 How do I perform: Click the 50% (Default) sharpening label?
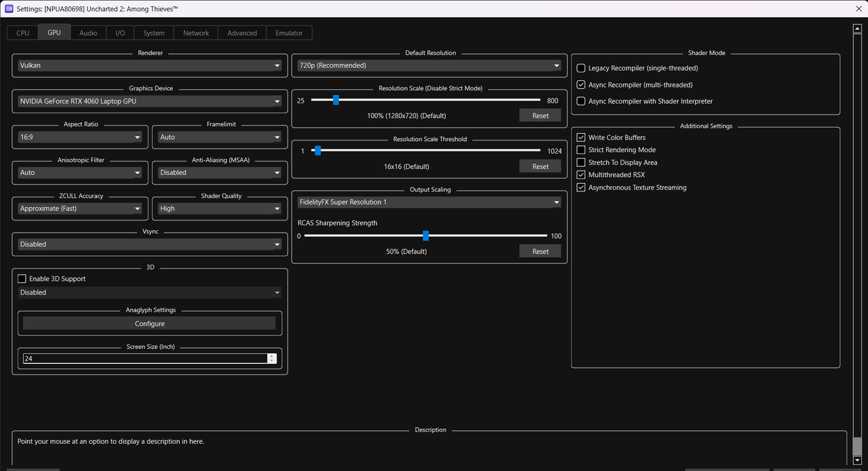pos(406,252)
